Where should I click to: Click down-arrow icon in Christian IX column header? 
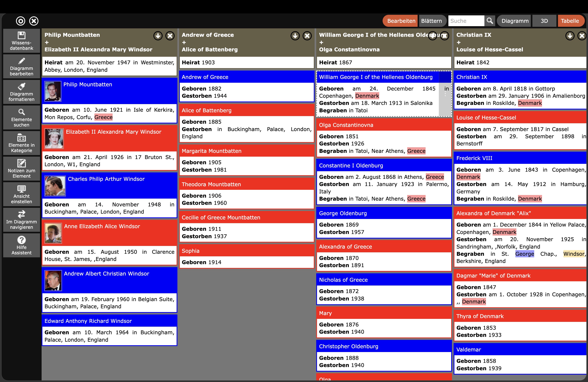pyautogui.click(x=570, y=36)
